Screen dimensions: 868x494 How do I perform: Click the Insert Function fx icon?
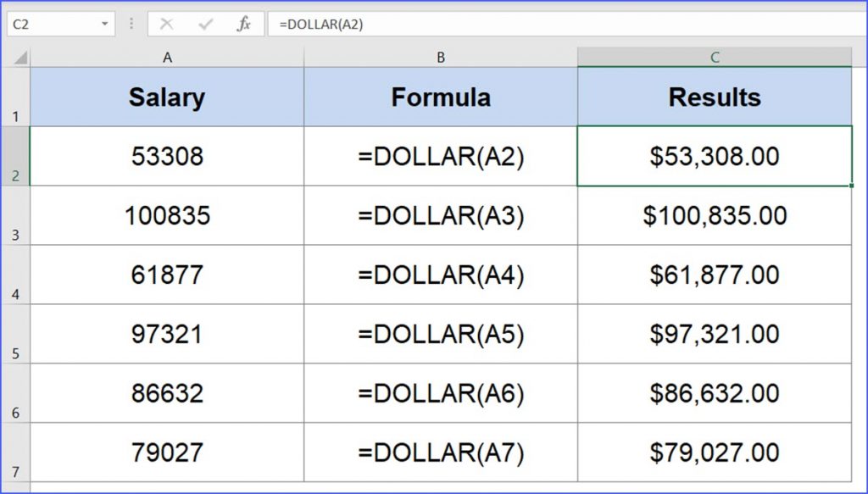(242, 24)
